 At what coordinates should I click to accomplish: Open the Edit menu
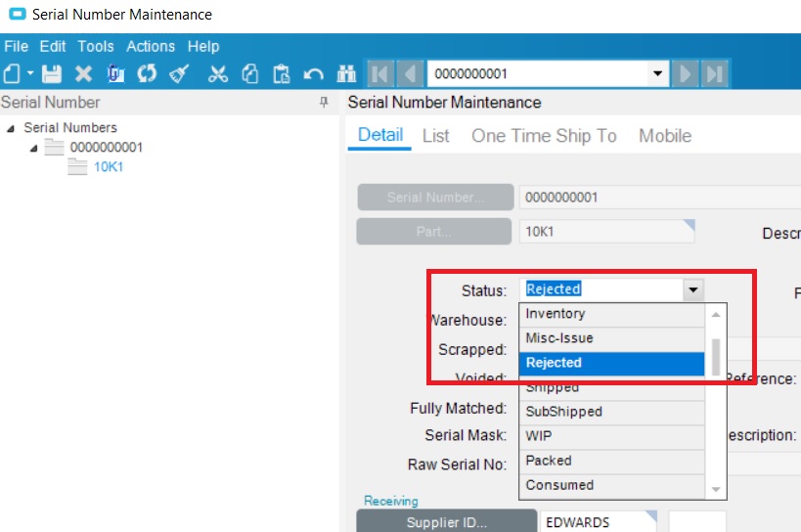[53, 47]
